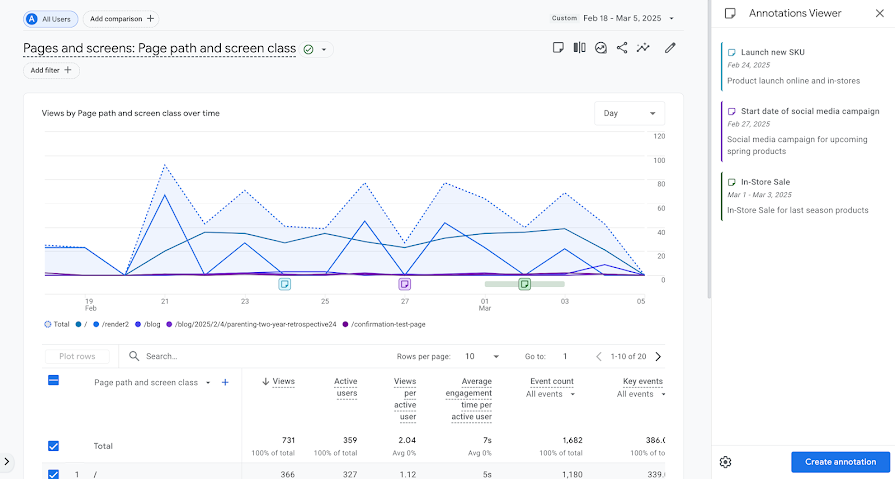Screen dimensions: 895x479
Task: Toggle the select-all rows header checkbox
Action: coord(53,380)
